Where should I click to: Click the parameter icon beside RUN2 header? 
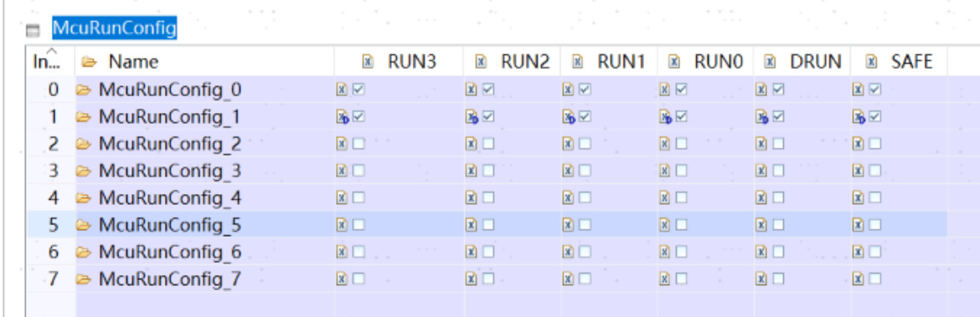pos(482,62)
